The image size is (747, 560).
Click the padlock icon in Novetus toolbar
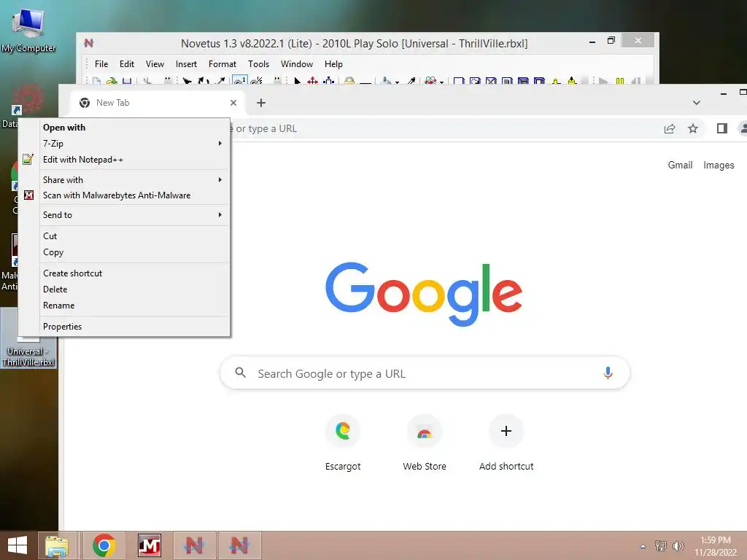pos(349,81)
